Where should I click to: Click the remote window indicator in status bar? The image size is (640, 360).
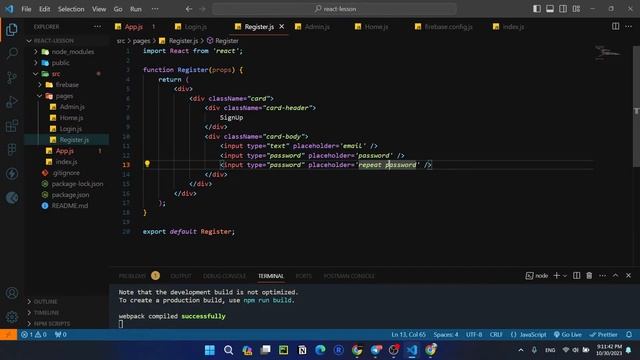(8, 335)
